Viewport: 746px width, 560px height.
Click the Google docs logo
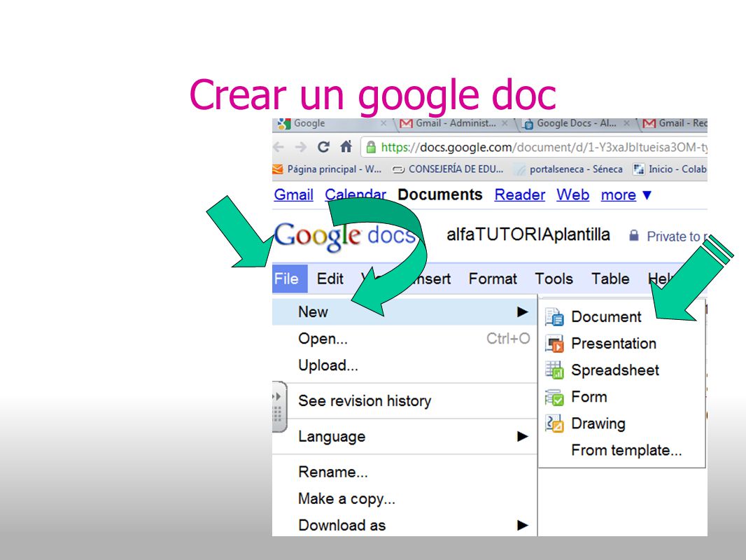345,236
